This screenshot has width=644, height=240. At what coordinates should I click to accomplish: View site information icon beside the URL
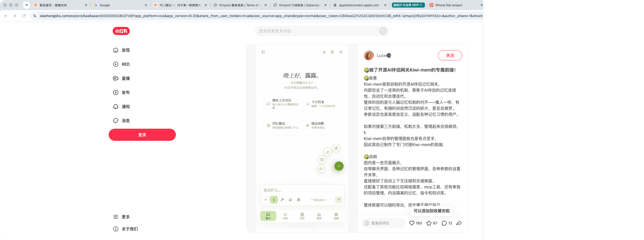(x=35, y=16)
